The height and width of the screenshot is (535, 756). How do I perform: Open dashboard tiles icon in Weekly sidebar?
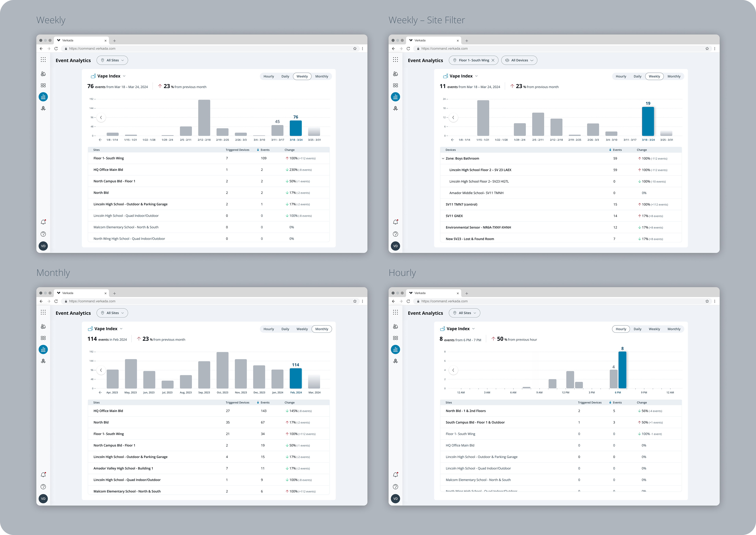[43, 85]
